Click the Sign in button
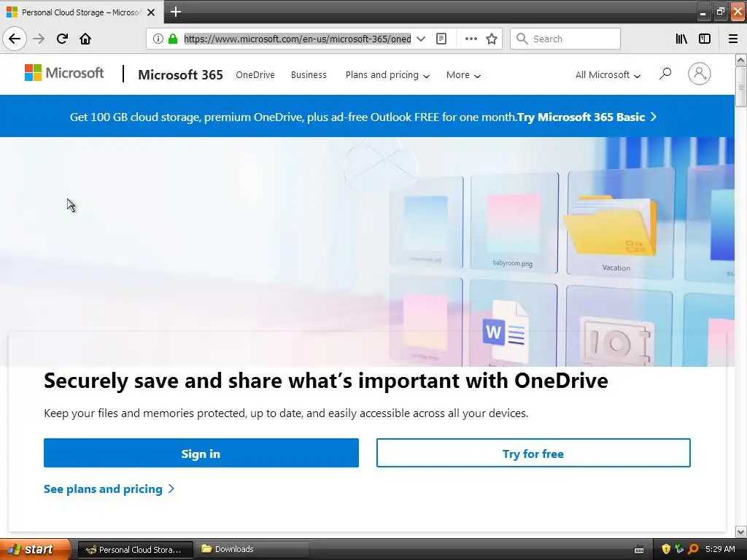Viewport: 747px width, 560px height. pyautogui.click(x=201, y=453)
